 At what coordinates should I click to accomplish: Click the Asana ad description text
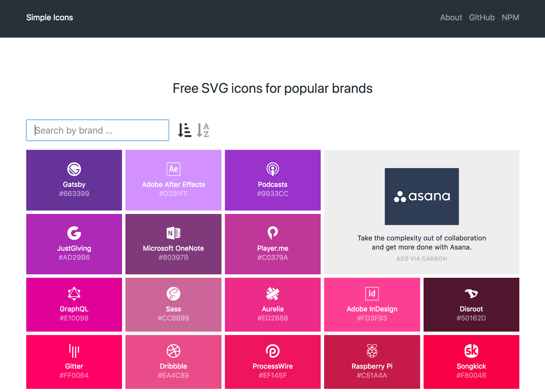click(422, 242)
